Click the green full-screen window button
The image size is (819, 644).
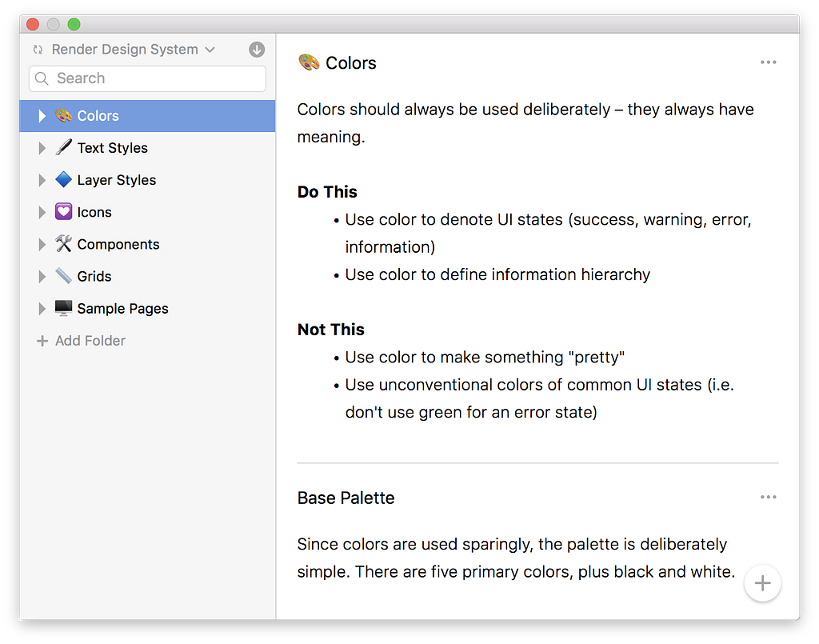74,24
